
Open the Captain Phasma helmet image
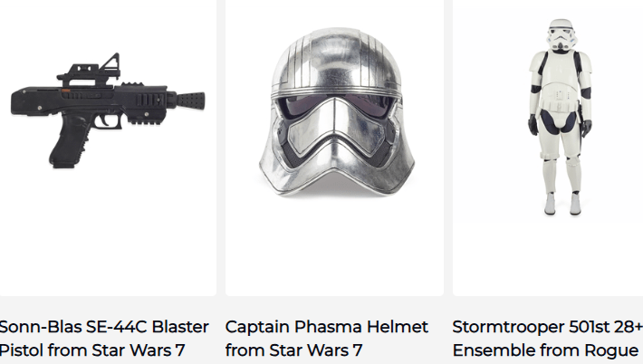[x=336, y=111]
